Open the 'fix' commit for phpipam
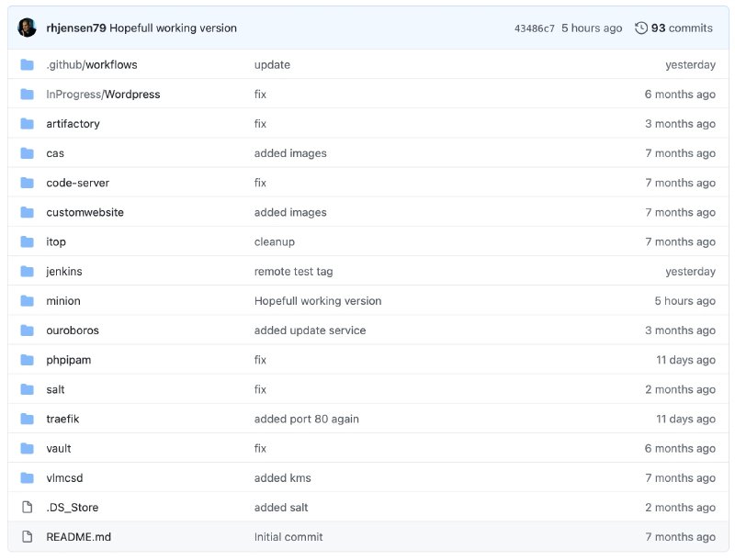 point(260,360)
